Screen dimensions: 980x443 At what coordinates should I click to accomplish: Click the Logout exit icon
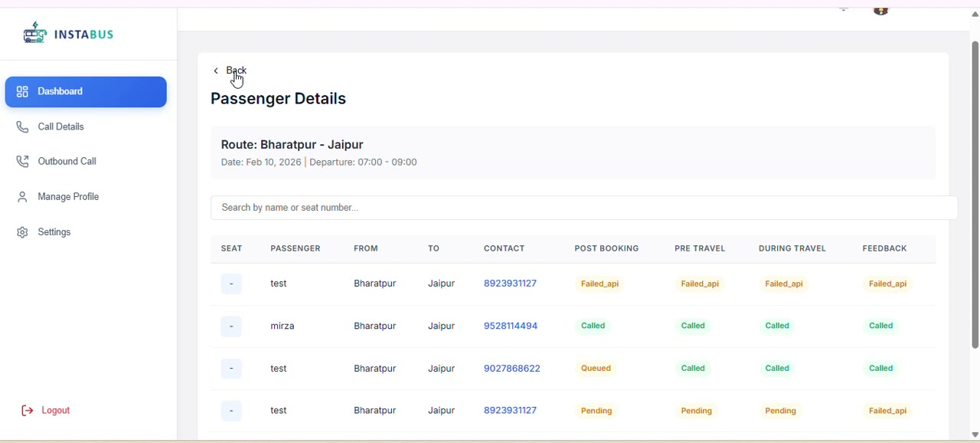pyautogui.click(x=27, y=411)
